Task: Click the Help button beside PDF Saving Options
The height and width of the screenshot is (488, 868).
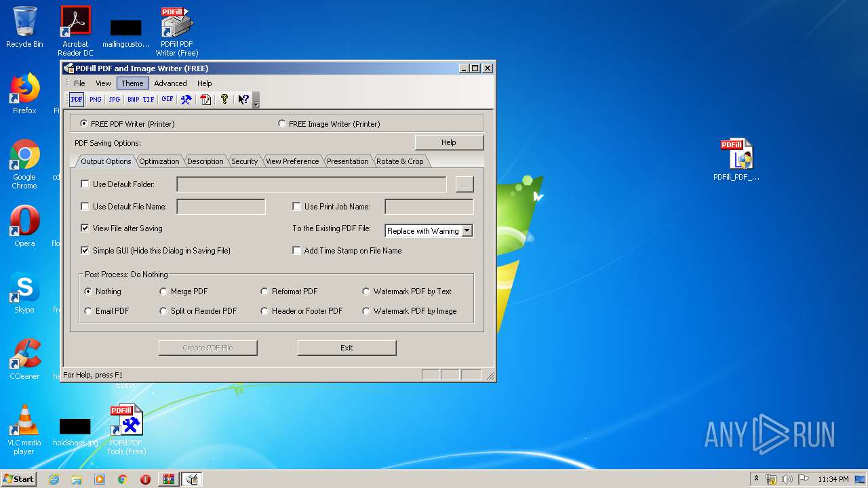Action: pos(449,142)
